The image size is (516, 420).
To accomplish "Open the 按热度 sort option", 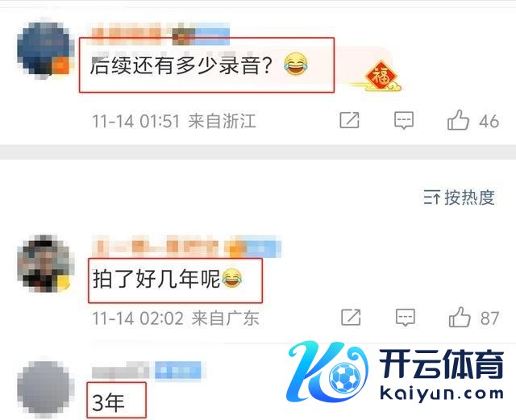I will click(x=459, y=198).
